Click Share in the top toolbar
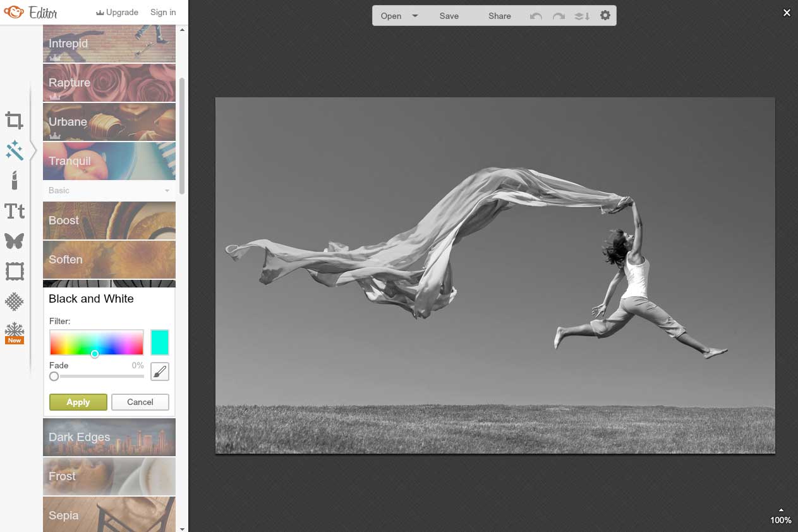Viewport: 798px width, 532px height. [499, 16]
